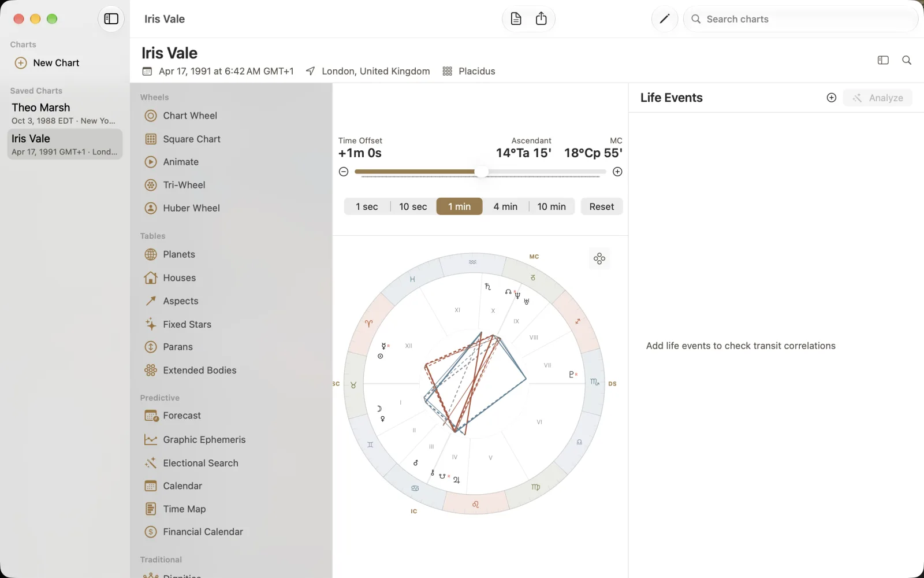The width and height of the screenshot is (924, 578).
Task: Click the time offset slider knob
Action: coord(481,172)
